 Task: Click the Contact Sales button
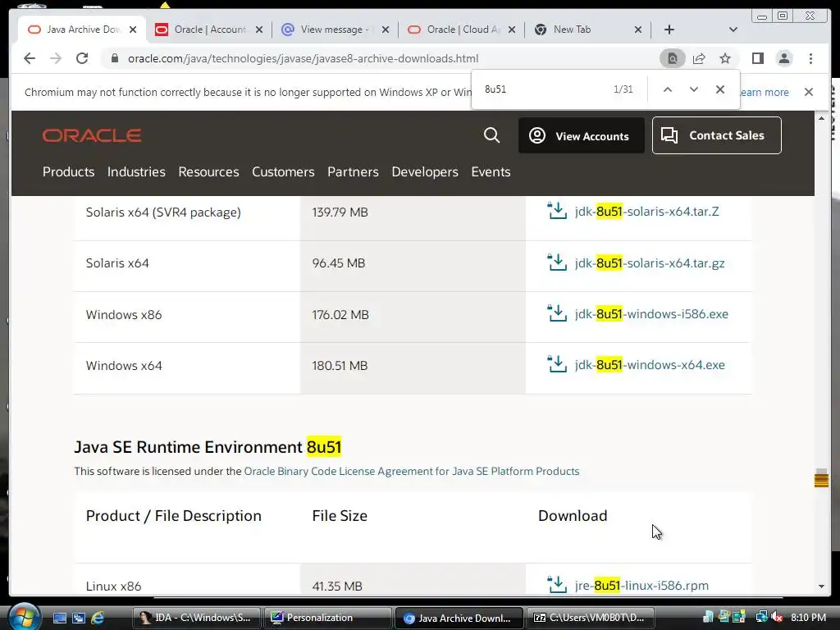[717, 135]
